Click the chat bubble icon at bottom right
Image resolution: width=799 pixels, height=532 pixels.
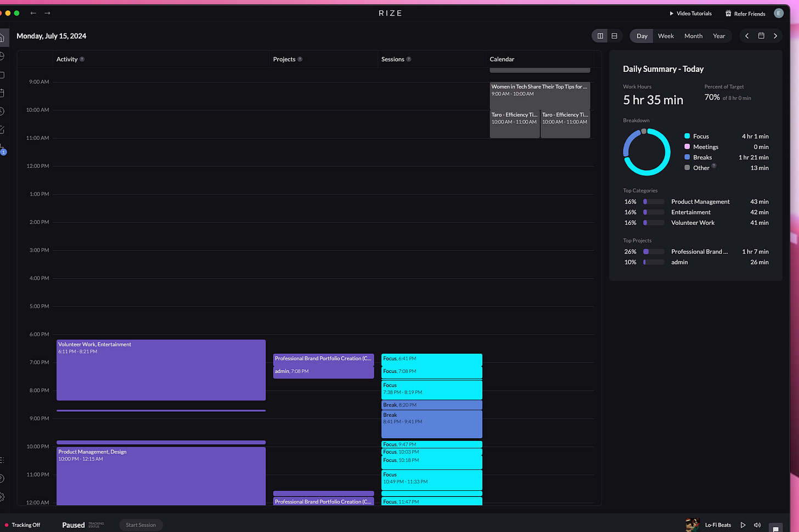(775, 527)
